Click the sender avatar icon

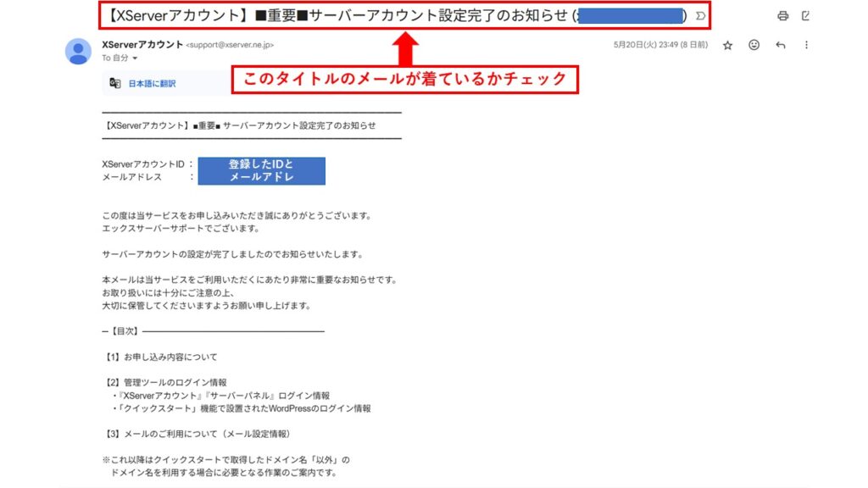[x=78, y=52]
